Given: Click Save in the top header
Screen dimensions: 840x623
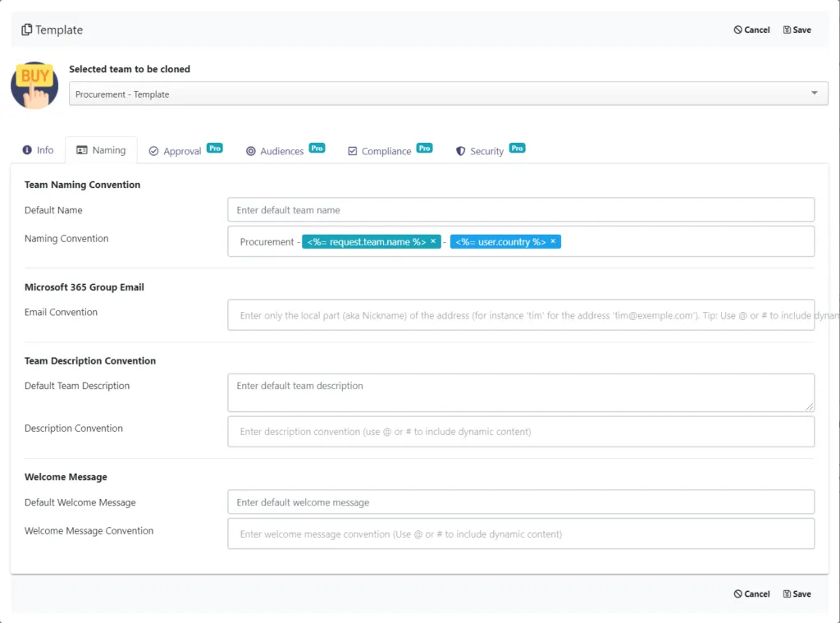Looking at the screenshot, I should 797,30.
